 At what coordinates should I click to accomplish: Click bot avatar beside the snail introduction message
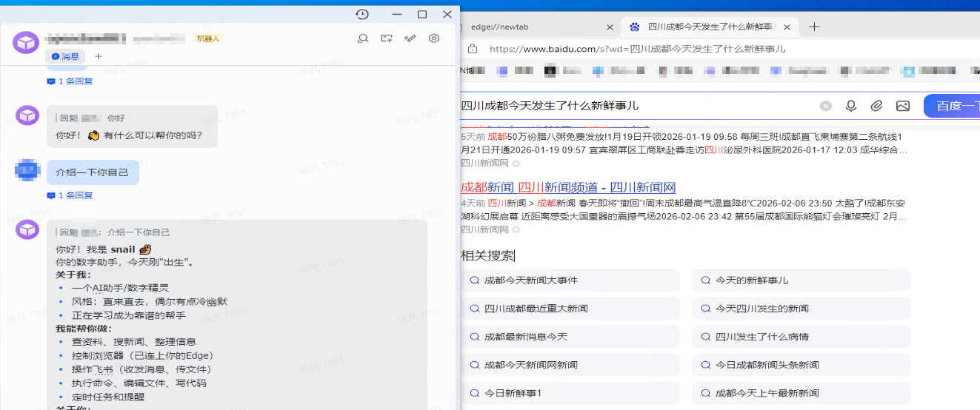[27, 229]
